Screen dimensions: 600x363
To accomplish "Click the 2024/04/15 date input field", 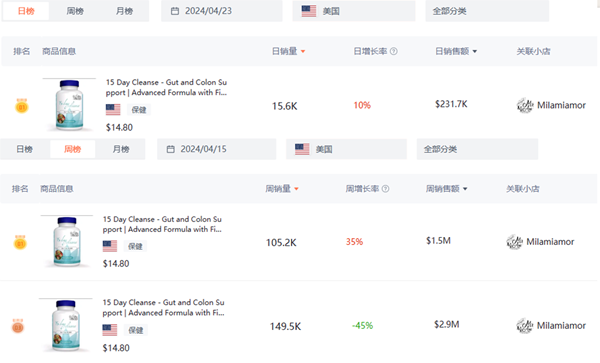I will [x=217, y=149].
